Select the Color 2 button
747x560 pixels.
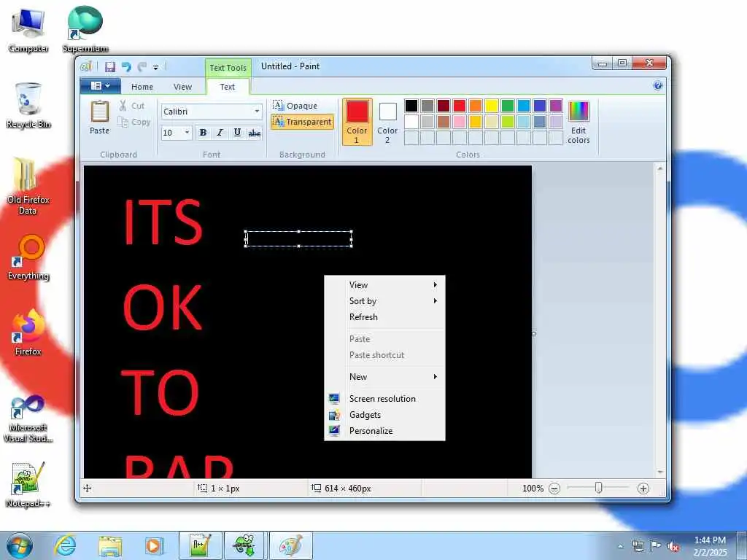[387, 122]
